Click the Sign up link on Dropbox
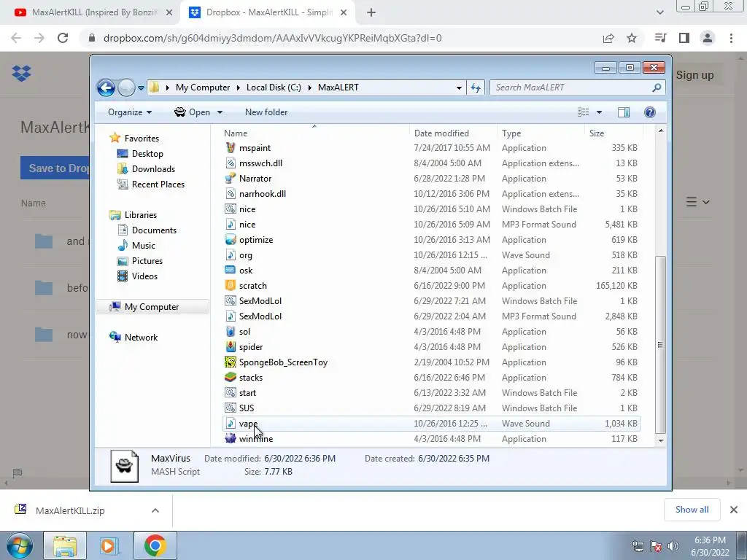Viewport: 747px width, 560px height. tap(694, 75)
